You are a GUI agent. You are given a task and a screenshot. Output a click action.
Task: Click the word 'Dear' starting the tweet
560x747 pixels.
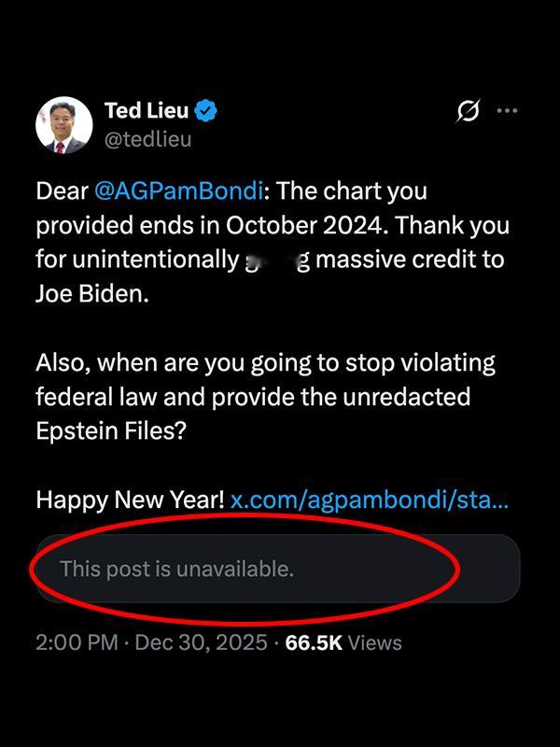62,191
